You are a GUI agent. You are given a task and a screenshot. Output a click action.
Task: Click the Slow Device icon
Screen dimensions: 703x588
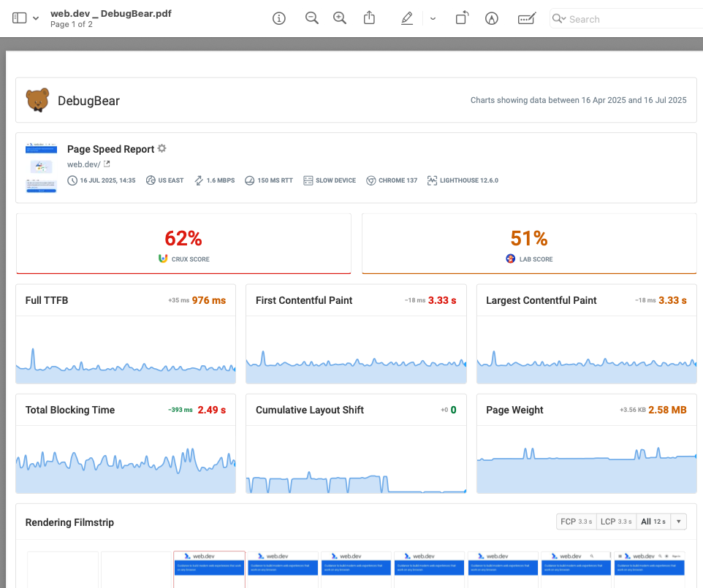point(308,180)
